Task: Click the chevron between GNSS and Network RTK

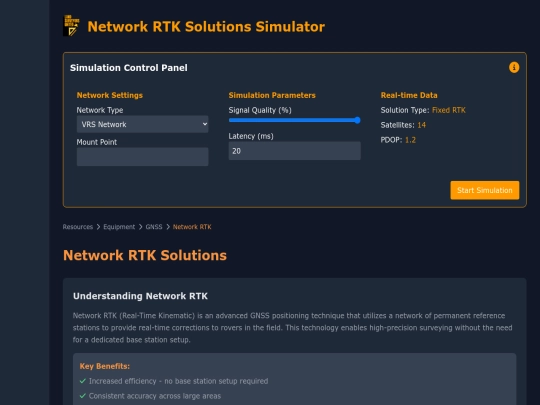Action: coord(168,227)
